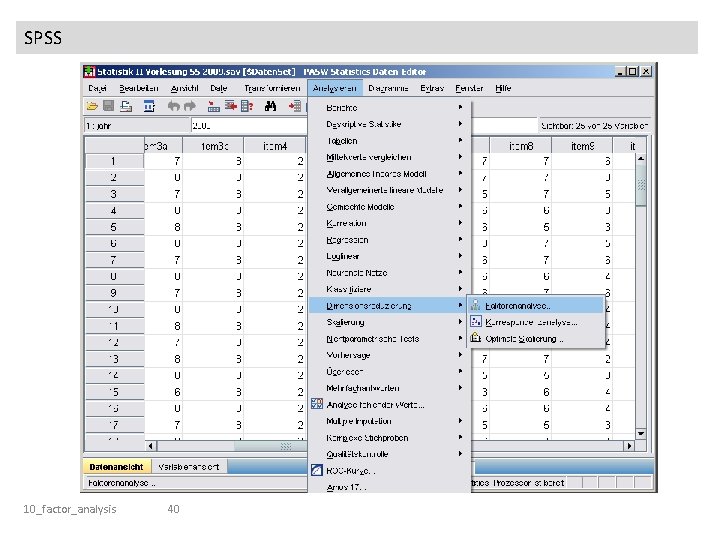Click the Undo arrow icon

tap(173, 107)
